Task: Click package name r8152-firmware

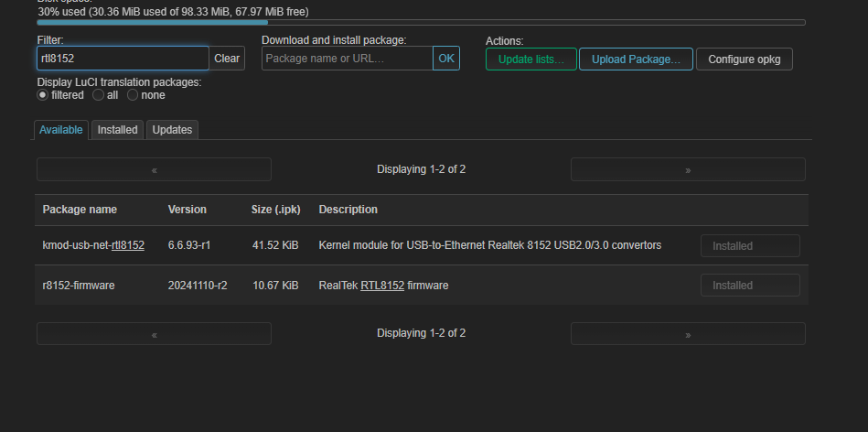Action: [79, 286]
